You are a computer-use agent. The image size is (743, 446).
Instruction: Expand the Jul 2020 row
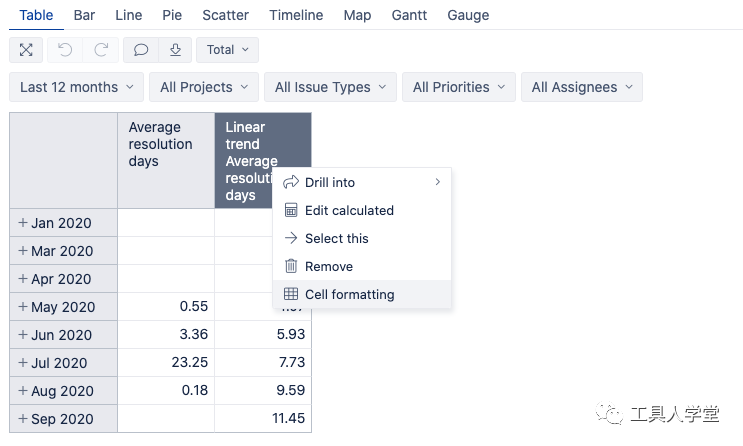(x=22, y=363)
